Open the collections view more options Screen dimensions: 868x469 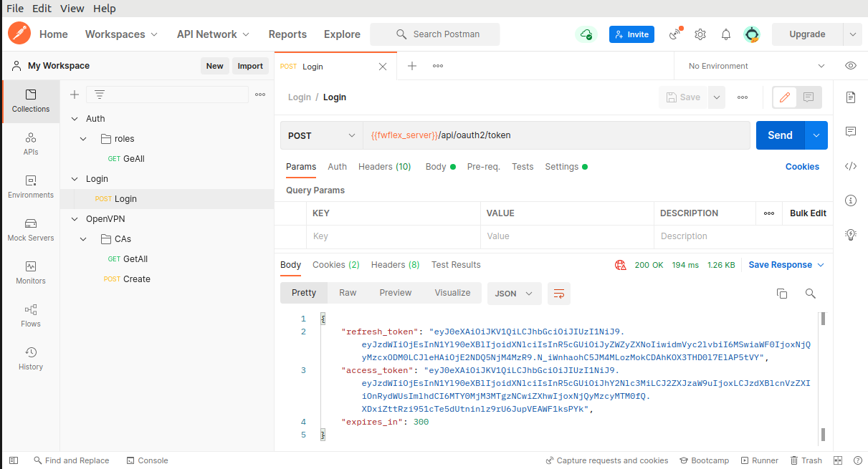(x=260, y=95)
